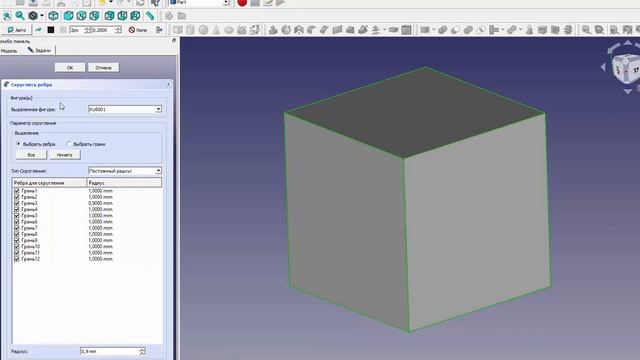Screen dimensions: 640x360
Task: Click the Ничего select-none button
Action: point(64,155)
